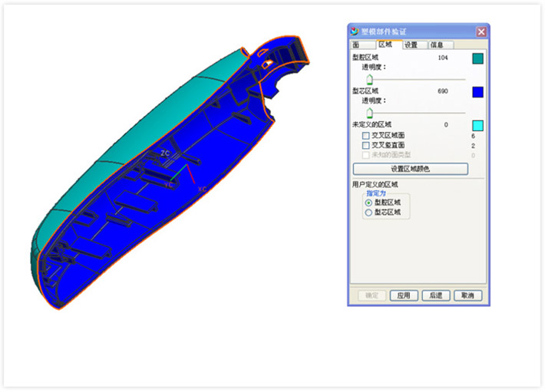Click the dialog title bar icon
This screenshot has width=545, height=392.
(x=355, y=31)
